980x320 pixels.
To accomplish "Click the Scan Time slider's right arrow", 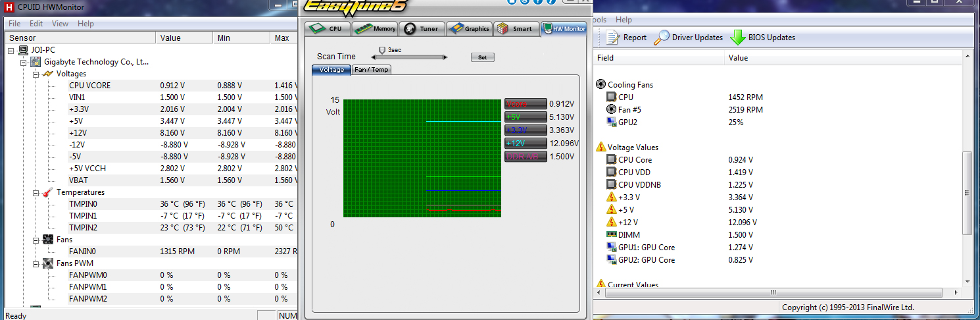I will pos(445,57).
